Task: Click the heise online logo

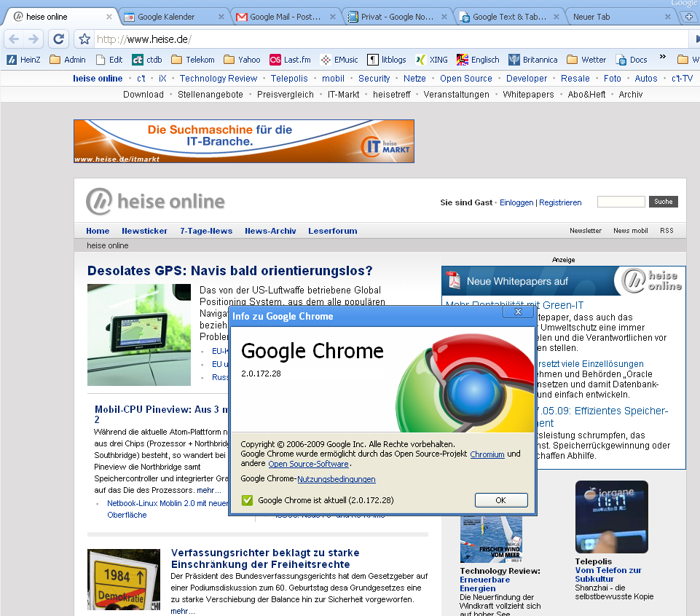Action: [x=155, y=201]
